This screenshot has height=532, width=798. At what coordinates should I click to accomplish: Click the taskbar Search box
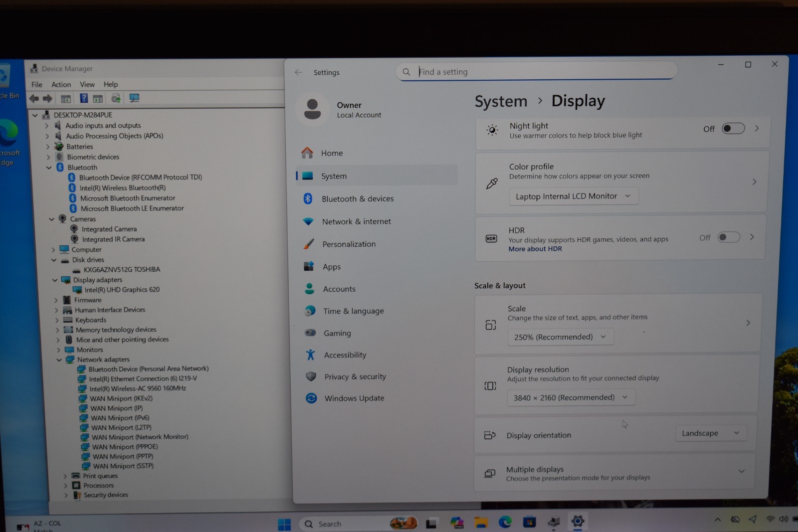pos(358,524)
